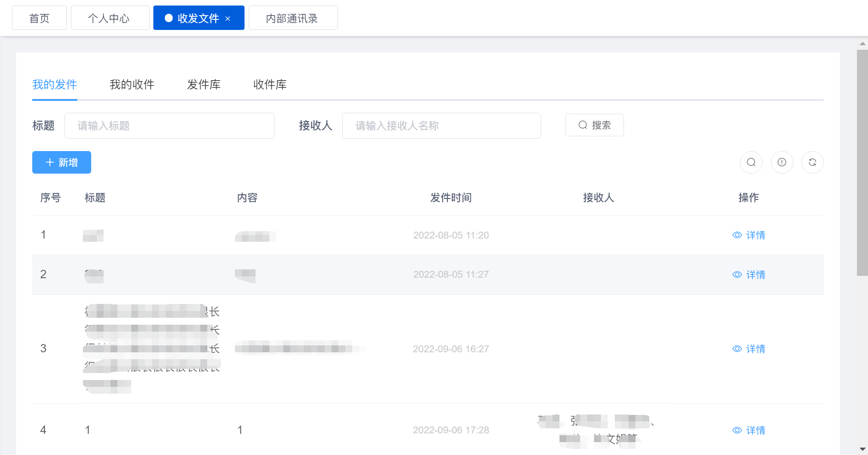Image resolution: width=868 pixels, height=455 pixels.
Task: Focus the 请输入接收人名称 input field
Action: coord(442,126)
